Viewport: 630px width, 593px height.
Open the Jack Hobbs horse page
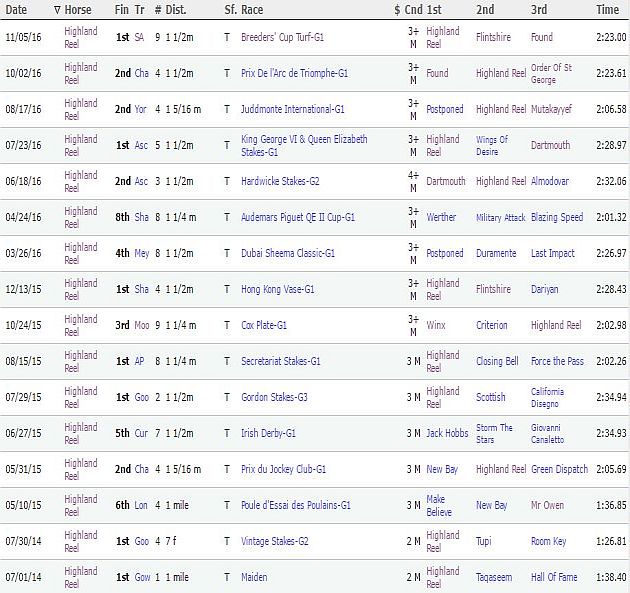[x=447, y=433]
